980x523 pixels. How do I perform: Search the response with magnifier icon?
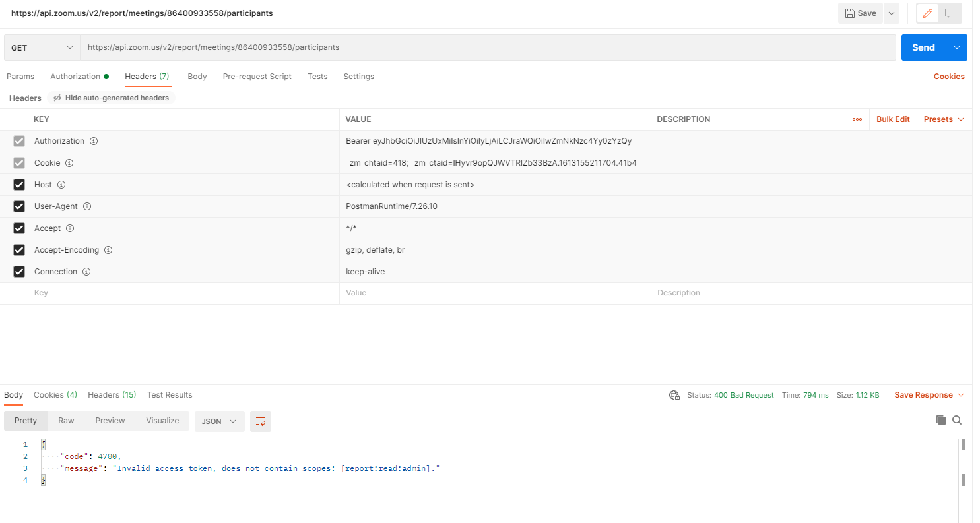[957, 420]
